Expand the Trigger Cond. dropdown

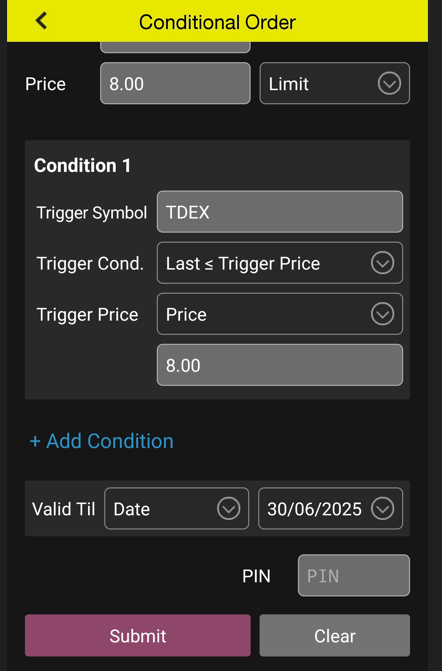[280, 263]
